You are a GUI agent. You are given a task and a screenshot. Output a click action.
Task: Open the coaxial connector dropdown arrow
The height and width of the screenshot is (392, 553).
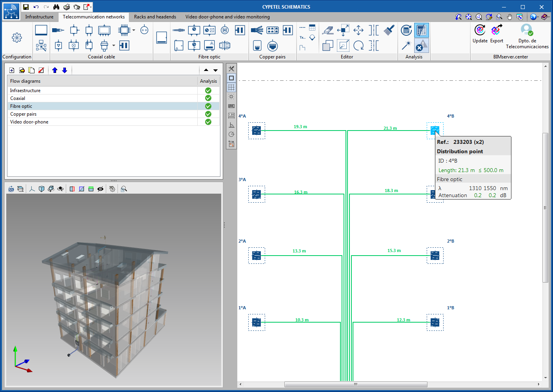coord(114,45)
